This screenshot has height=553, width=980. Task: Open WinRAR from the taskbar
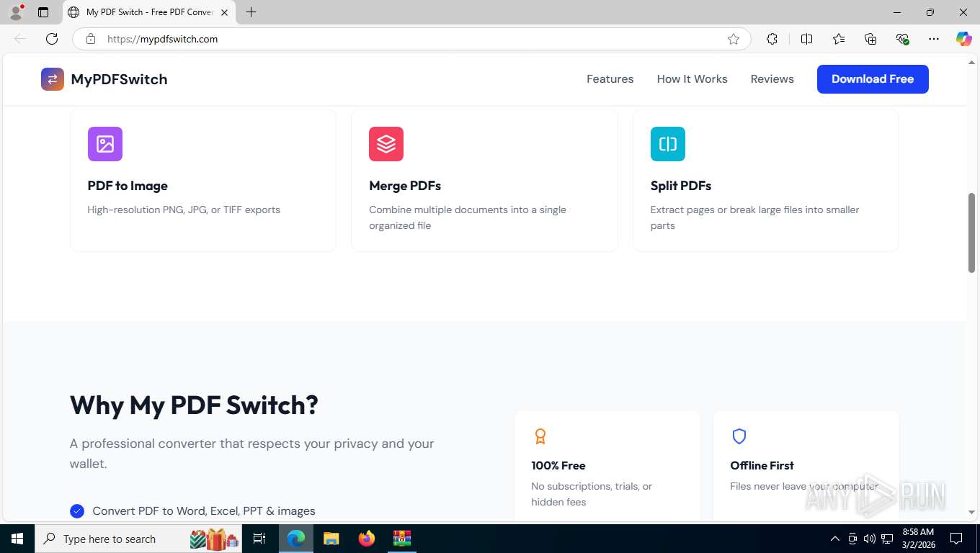coord(401,539)
